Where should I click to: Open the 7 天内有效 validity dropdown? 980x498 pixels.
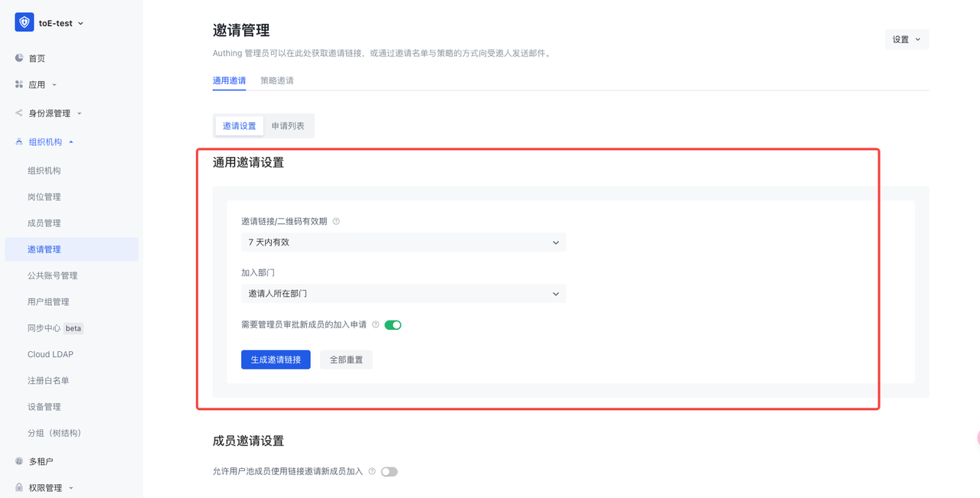[403, 242]
